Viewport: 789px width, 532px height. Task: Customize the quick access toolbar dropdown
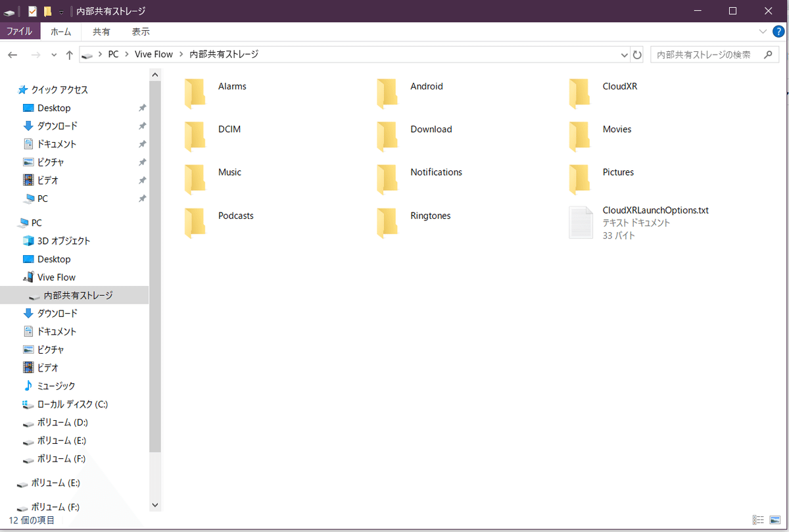[61, 12]
